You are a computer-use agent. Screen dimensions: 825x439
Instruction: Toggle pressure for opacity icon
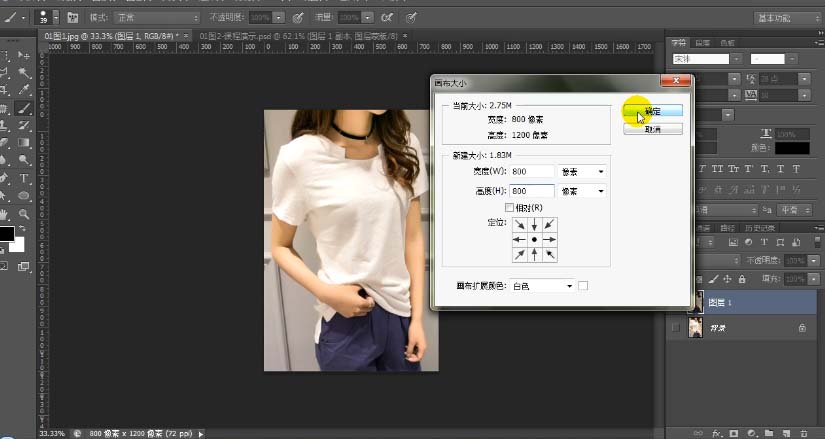(298, 18)
